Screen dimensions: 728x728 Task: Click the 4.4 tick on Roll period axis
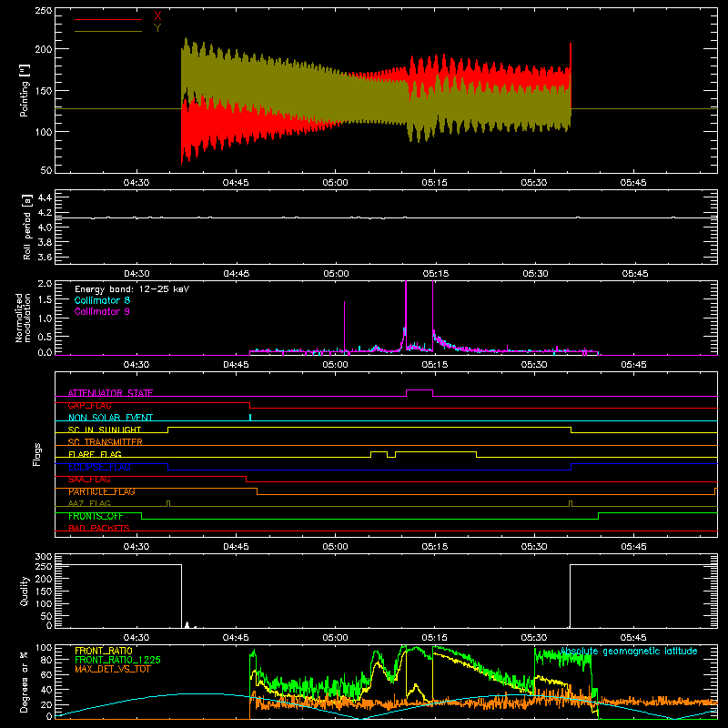[x=45, y=197]
